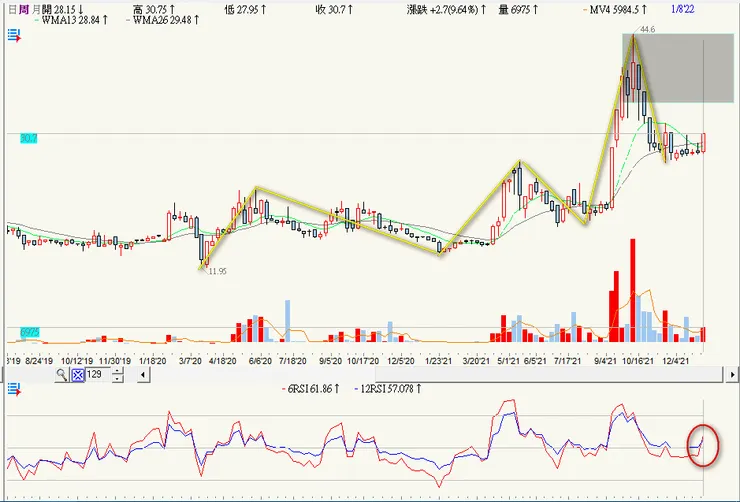Click the blue fit-to-window X icon
The width and height of the screenshot is (740, 502).
78,375
